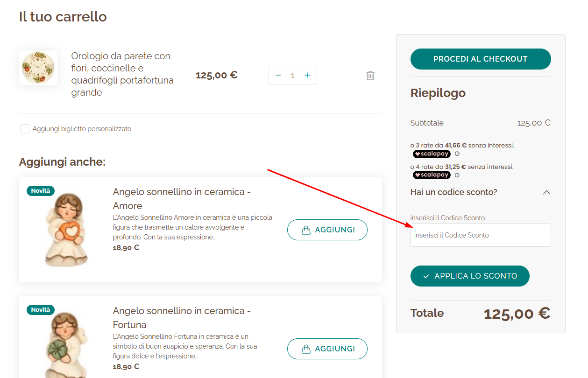The width and height of the screenshot is (588, 378).
Task: Decrease the clock quantity with the minus icon
Action: pos(278,75)
